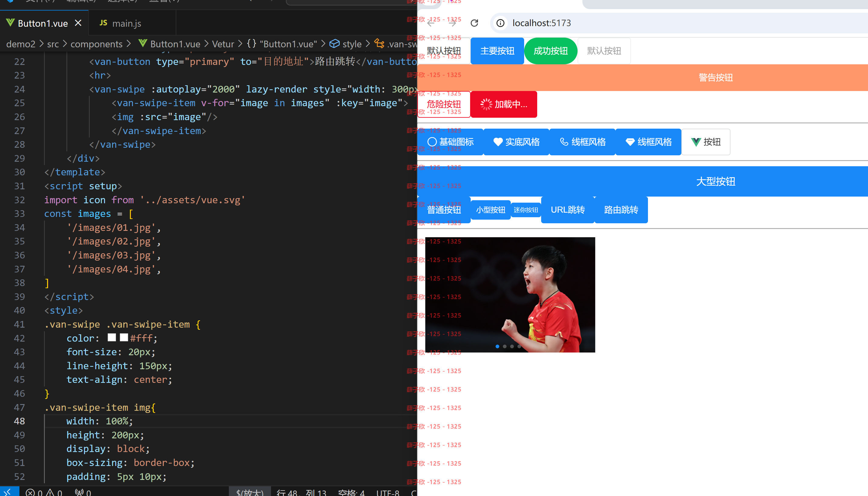Click phone icon on 线框风格 button
This screenshot has width=868, height=496.
[x=564, y=142]
